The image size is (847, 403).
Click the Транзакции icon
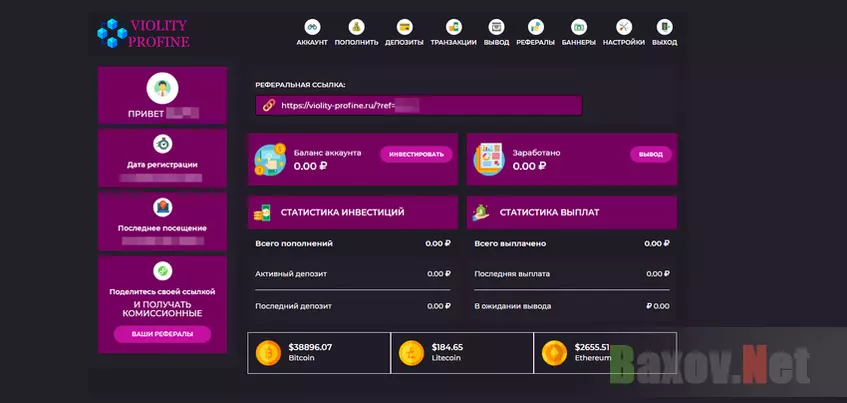454,26
